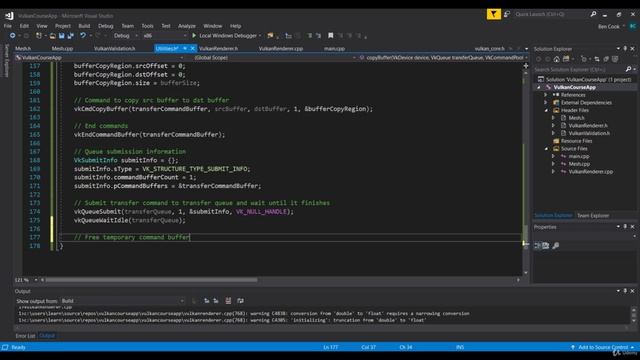Open the Analyze menu
The width and height of the screenshot is (640, 360).
(187, 26)
